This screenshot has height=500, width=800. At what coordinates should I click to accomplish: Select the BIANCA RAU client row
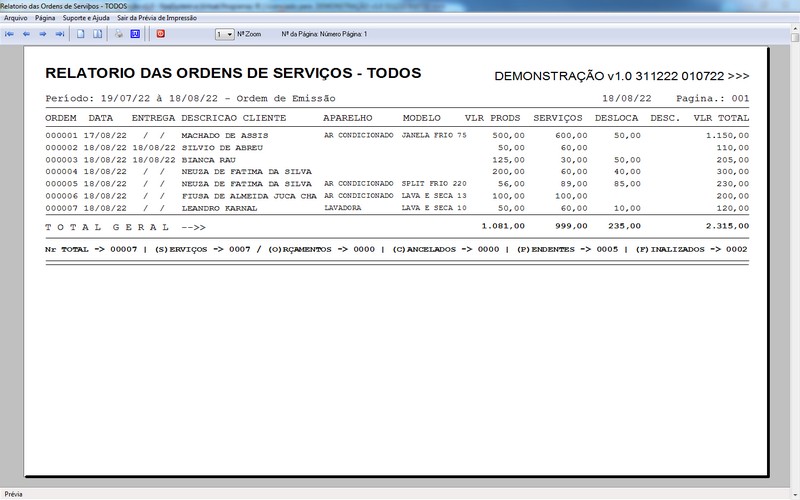tap(397, 160)
